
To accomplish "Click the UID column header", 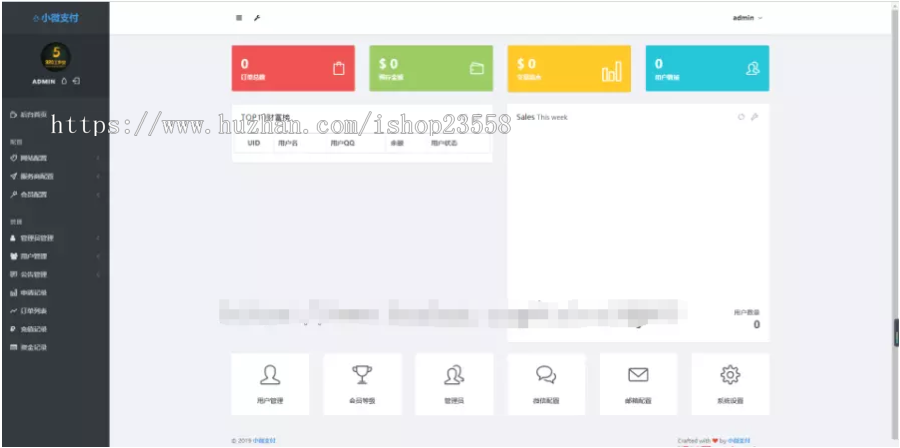I will pos(254,143).
